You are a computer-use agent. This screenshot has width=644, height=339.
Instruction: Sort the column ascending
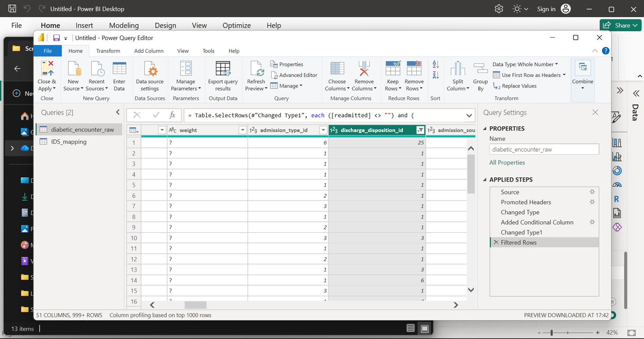(x=436, y=64)
